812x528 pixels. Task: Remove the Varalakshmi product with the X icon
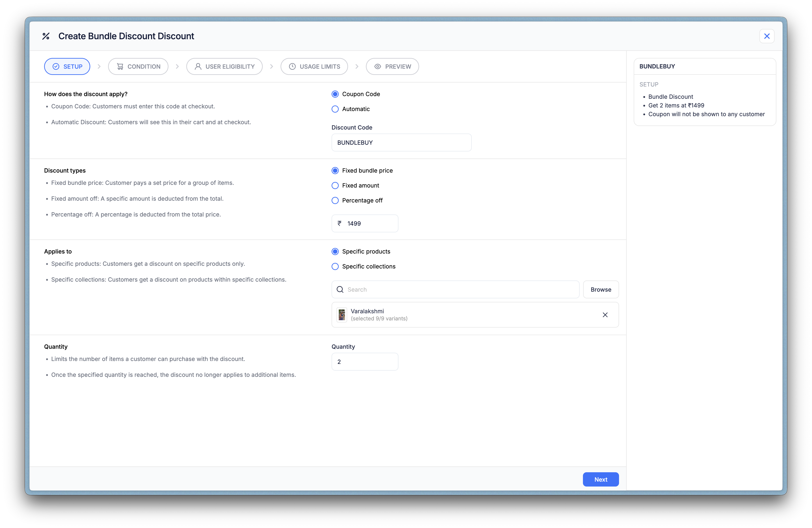(x=605, y=315)
